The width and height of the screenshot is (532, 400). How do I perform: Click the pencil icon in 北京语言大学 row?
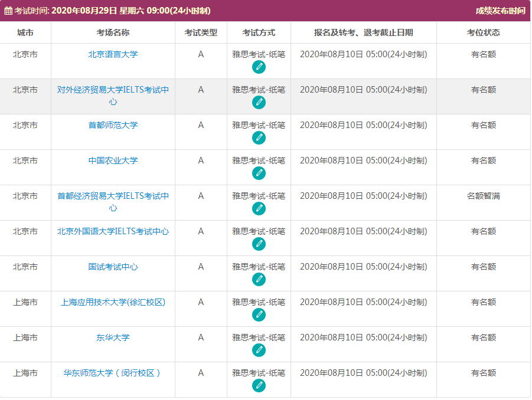tap(258, 66)
